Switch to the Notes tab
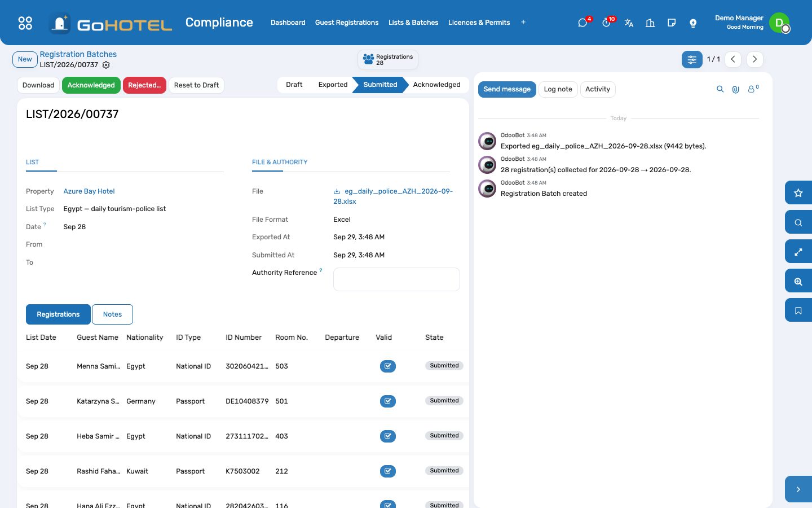The image size is (812, 508). coord(112,314)
